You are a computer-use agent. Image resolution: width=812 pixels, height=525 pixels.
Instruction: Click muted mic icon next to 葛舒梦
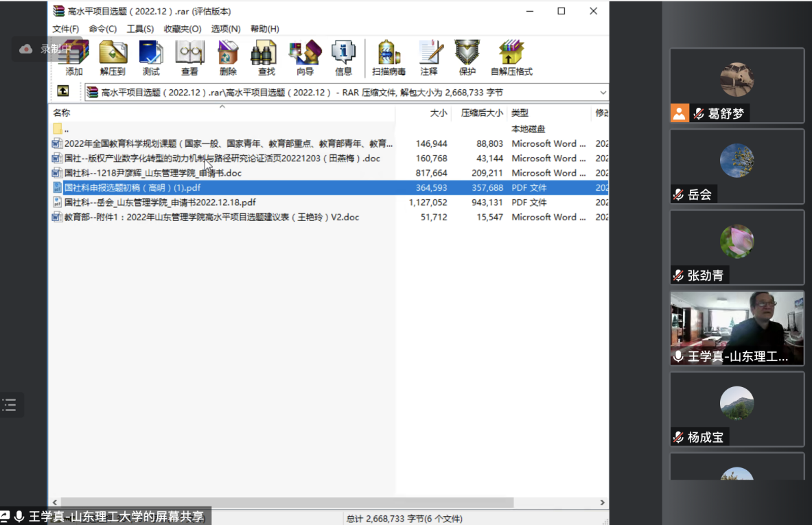[699, 113]
